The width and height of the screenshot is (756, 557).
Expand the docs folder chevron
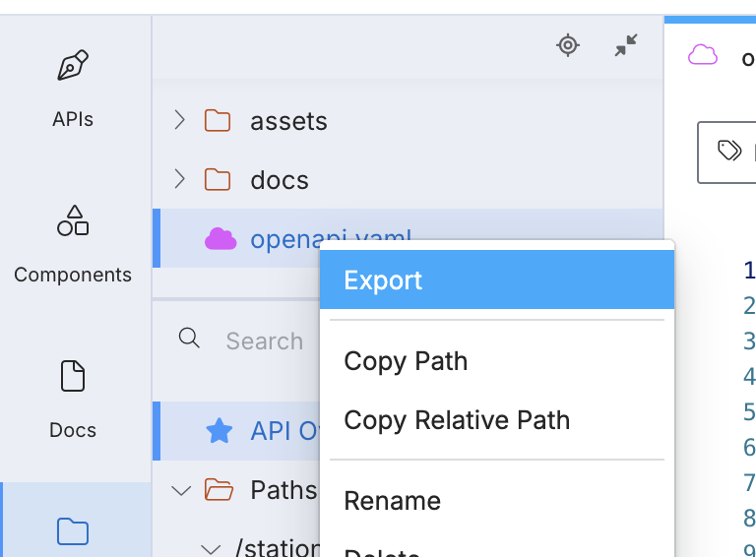coord(179,179)
